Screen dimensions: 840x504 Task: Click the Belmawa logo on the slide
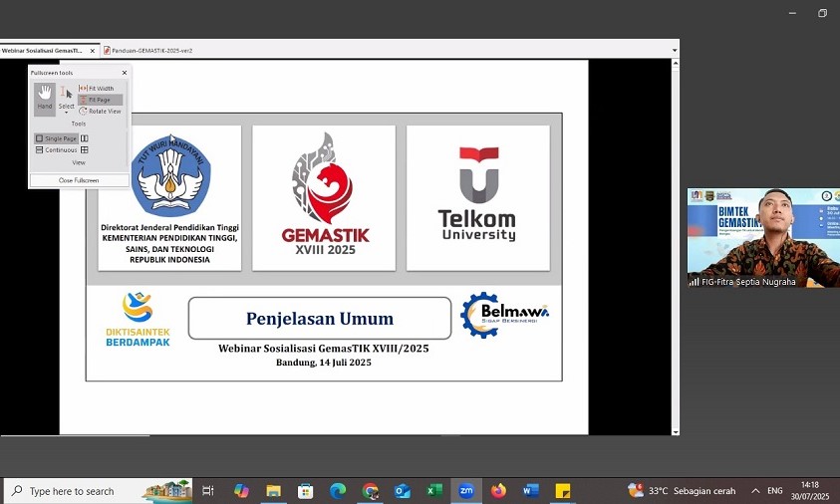(504, 315)
